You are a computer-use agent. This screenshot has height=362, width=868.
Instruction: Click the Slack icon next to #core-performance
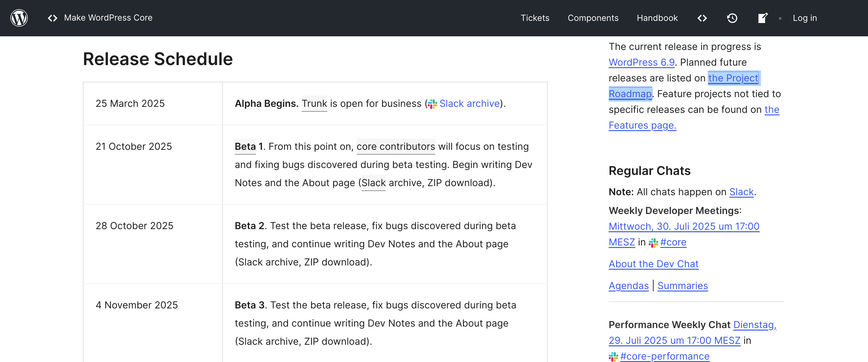point(613,357)
